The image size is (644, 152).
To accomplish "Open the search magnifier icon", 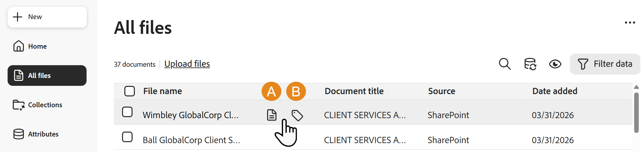I will pos(505,64).
